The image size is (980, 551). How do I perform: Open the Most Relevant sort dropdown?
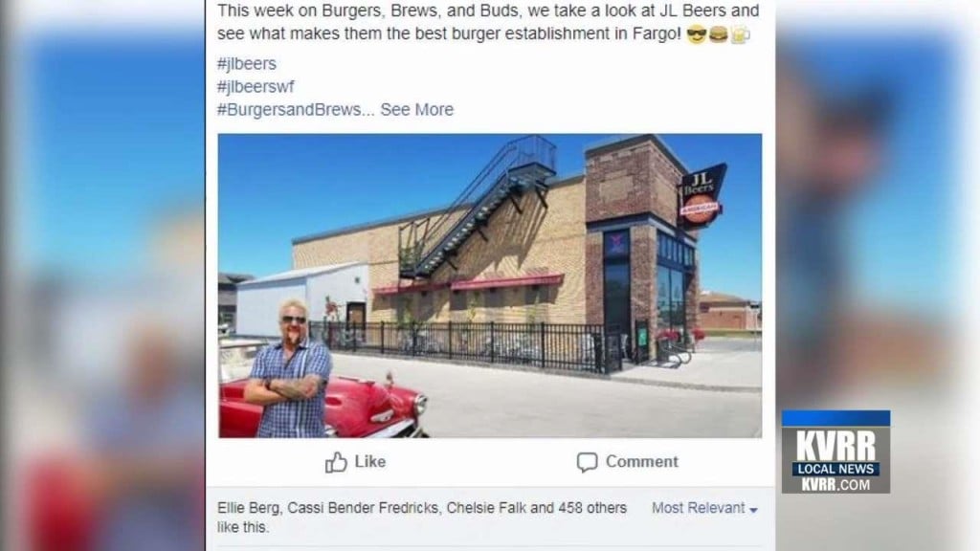click(704, 508)
